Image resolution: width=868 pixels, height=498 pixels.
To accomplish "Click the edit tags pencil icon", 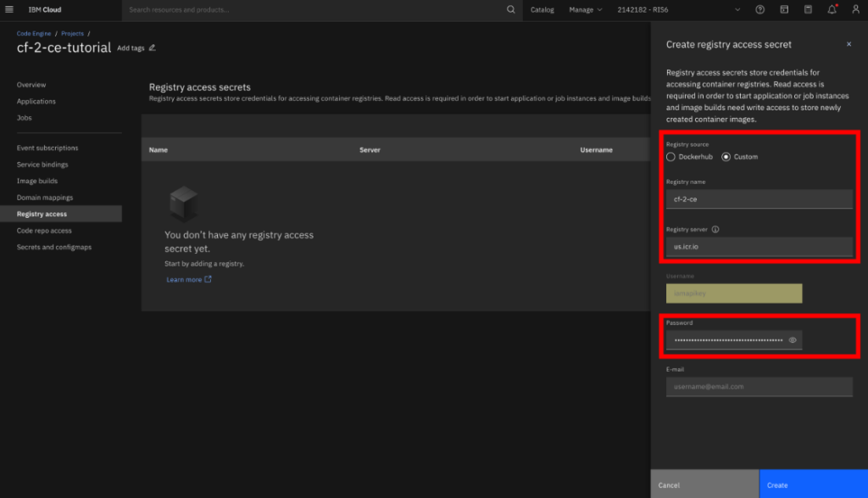I will [153, 48].
